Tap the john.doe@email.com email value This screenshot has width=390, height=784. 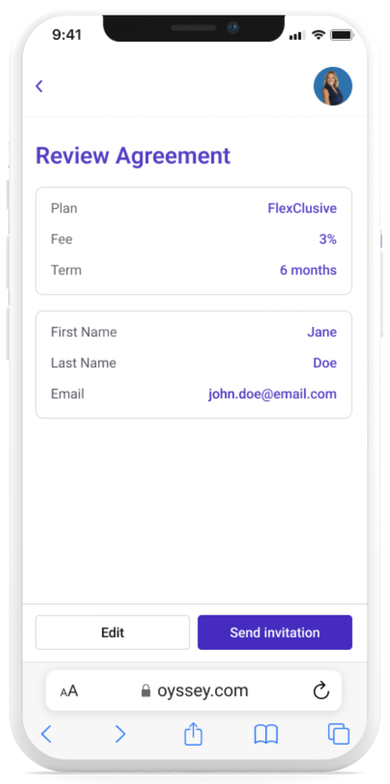coord(272,394)
